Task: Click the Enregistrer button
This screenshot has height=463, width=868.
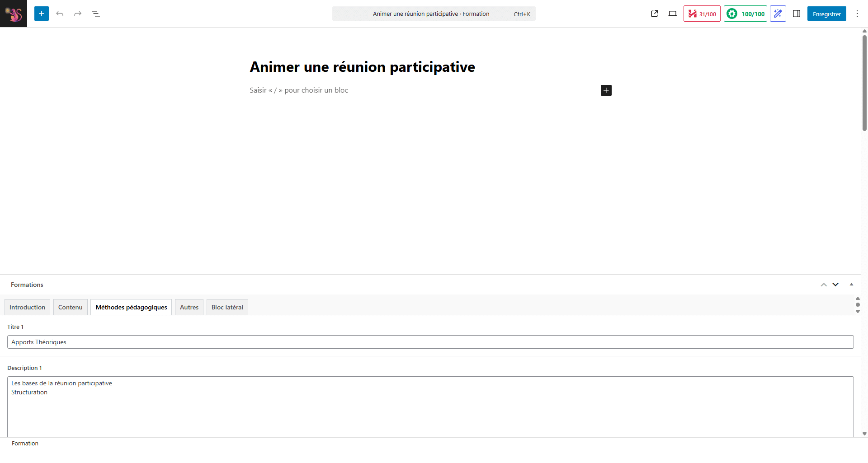Action: [x=826, y=14]
